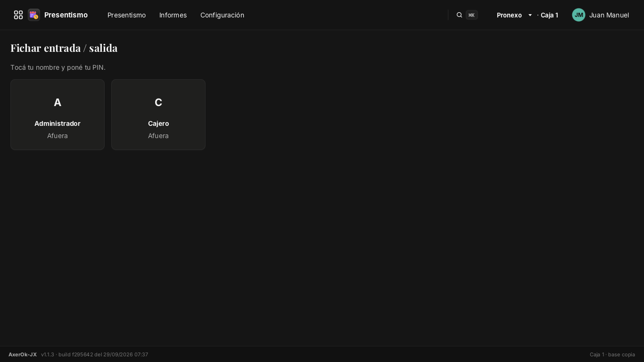644x362 pixels.
Task: Click the 'Tocá tu nombre y poné tu PIN.' text
Action: pyautogui.click(x=58, y=67)
